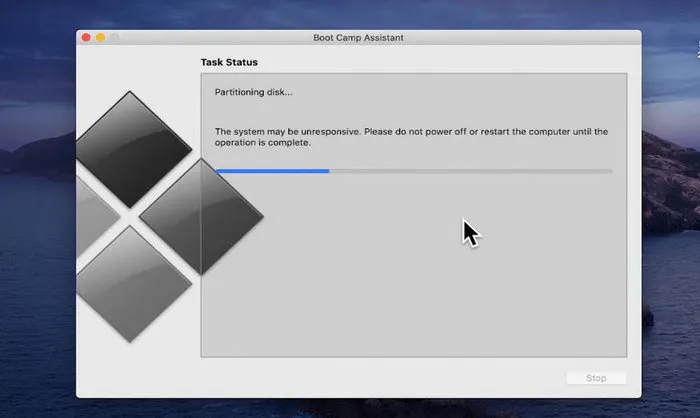The width and height of the screenshot is (700, 418).
Task: Close the Boot Camp Assistant window
Action: 86,38
